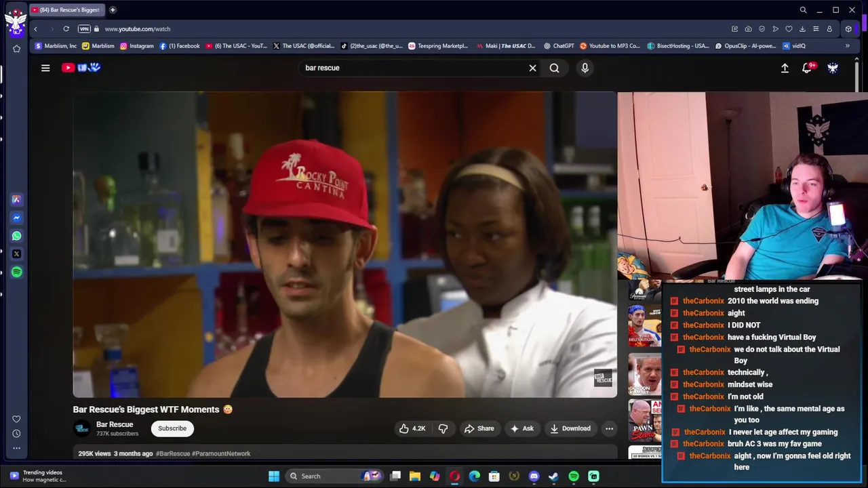Open the vidIQ bookmark
The height and width of the screenshot is (488, 868).
[x=794, y=46]
